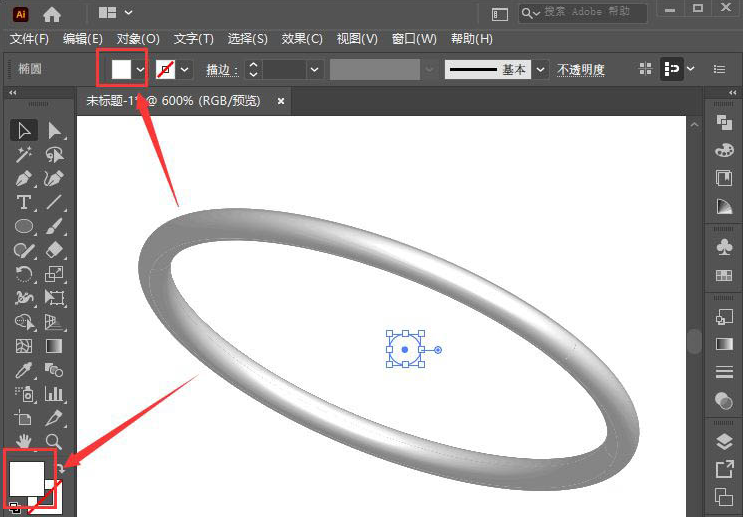Select the Selection (black arrow) tool
This screenshot has width=743, height=517.
pos(24,130)
